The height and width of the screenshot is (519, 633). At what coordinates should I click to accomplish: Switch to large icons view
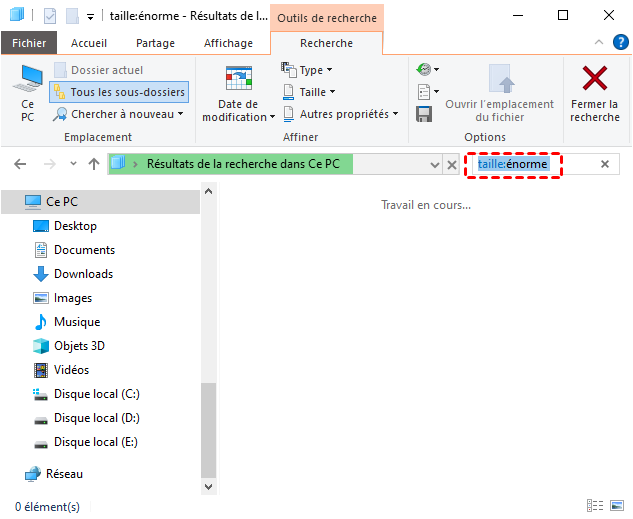point(617,505)
